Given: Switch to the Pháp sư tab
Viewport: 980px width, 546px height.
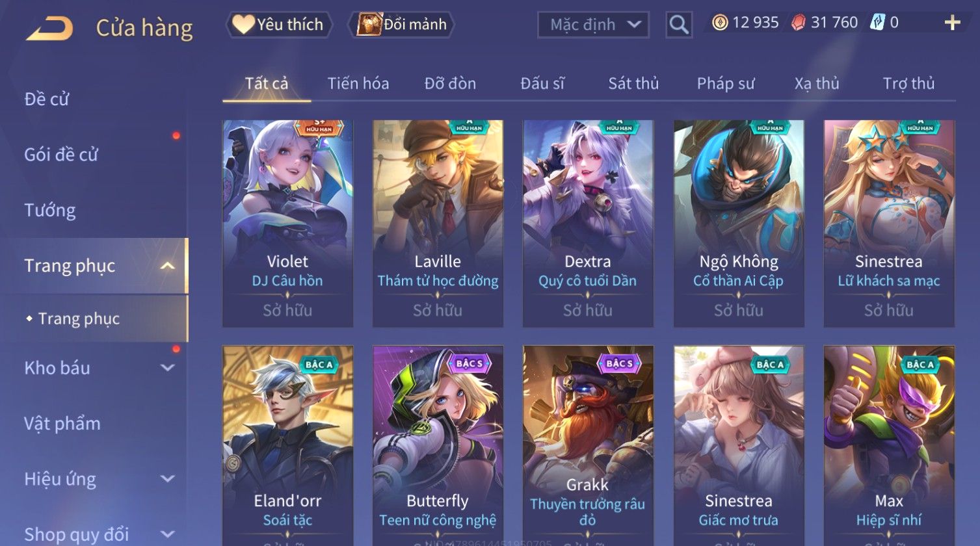Looking at the screenshot, I should [x=726, y=83].
